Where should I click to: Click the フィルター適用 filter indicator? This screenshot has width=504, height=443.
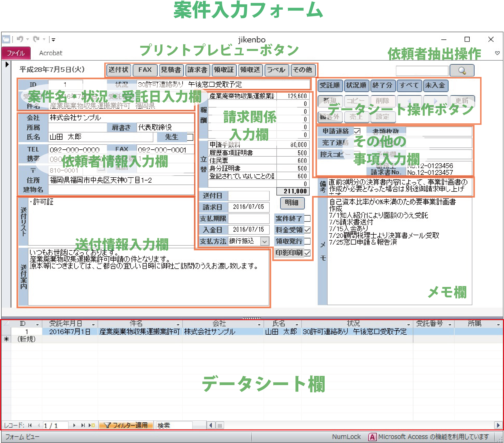coord(126,425)
